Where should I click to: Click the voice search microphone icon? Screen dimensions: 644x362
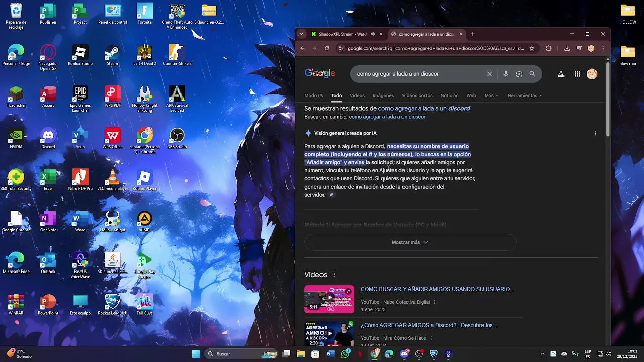pyautogui.click(x=506, y=74)
